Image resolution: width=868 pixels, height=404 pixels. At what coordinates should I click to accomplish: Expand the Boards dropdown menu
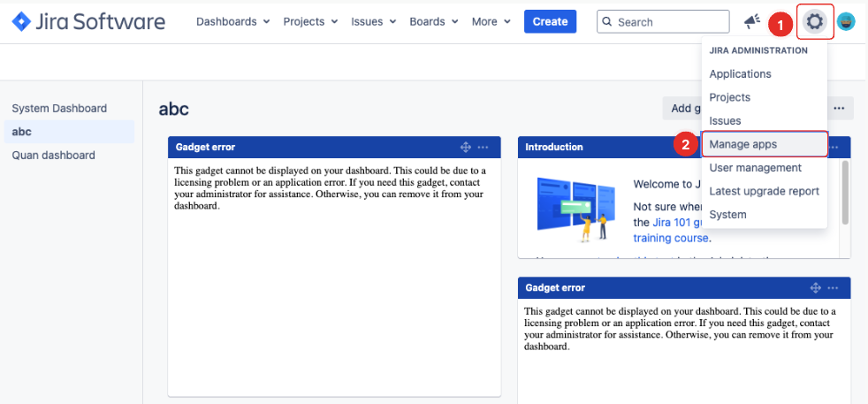pyautogui.click(x=432, y=21)
